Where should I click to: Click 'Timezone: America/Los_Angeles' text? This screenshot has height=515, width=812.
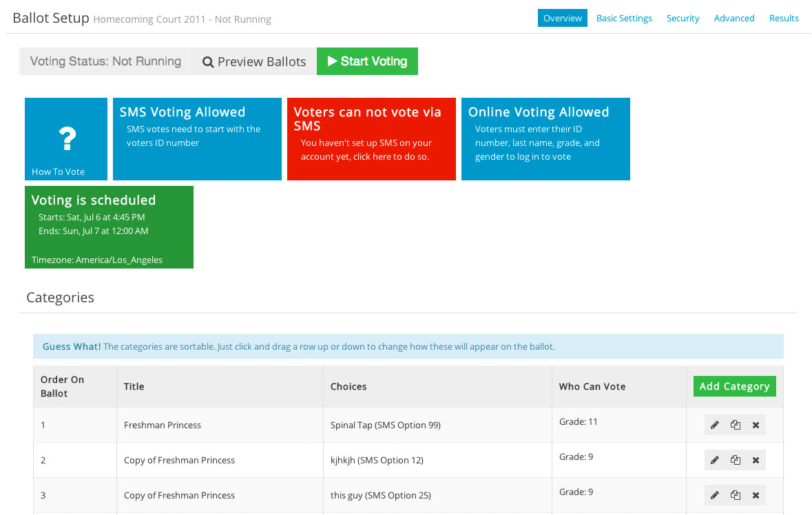point(97,260)
